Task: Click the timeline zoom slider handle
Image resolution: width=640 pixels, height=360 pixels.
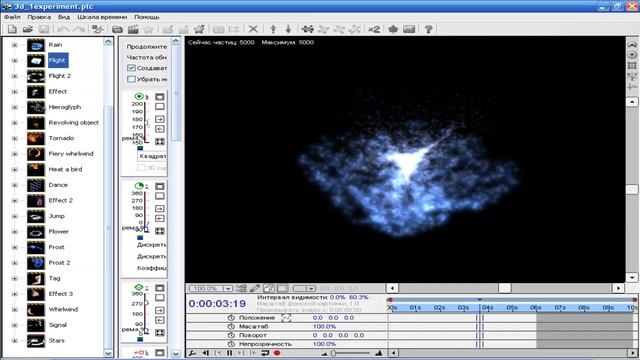Action: coord(333,353)
